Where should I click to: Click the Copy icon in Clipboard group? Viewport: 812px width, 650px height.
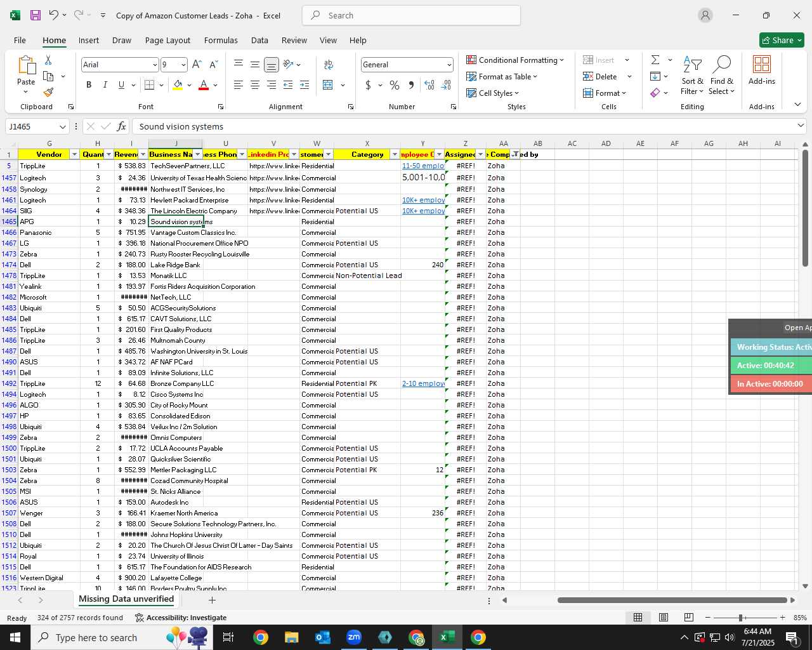tap(48, 76)
